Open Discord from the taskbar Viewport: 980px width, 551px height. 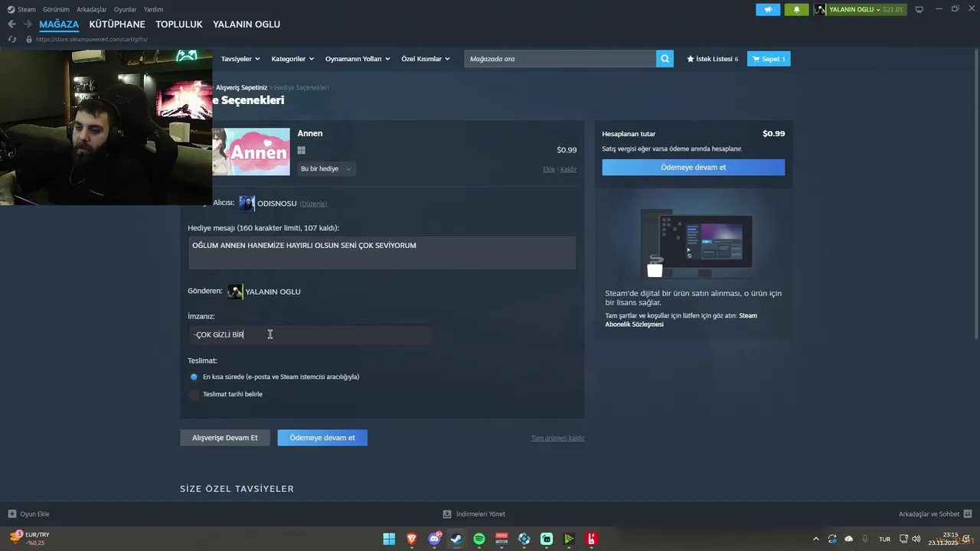pos(434,539)
